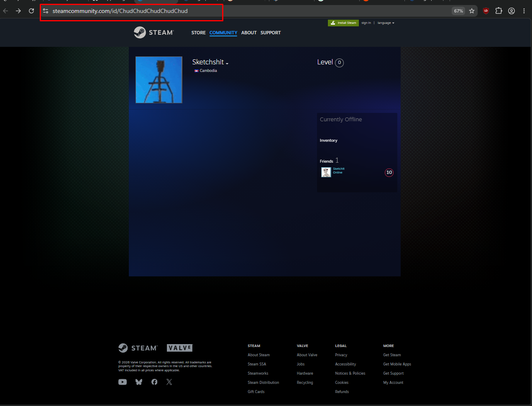The image size is (532, 406).
Task: Open Accessibility footer link
Action: (345, 364)
